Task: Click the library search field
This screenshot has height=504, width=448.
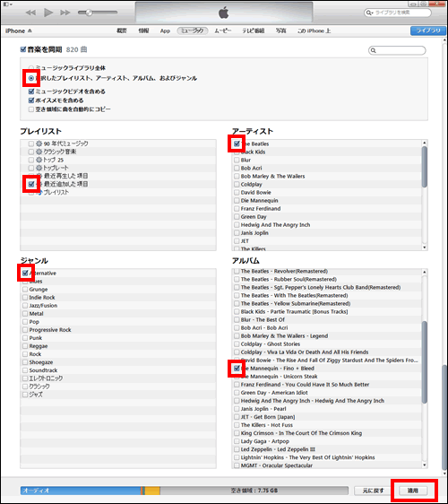Action: coord(398,13)
